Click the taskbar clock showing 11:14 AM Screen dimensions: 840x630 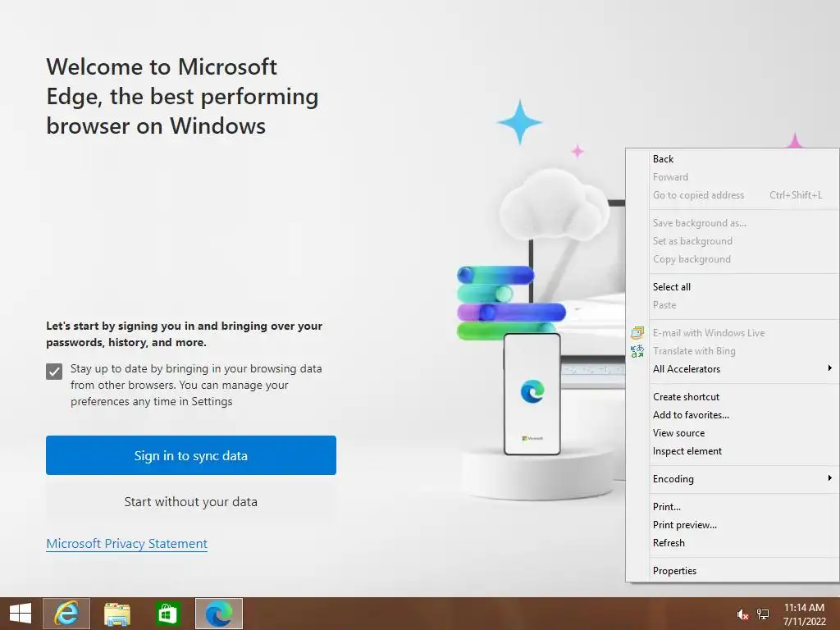coord(804,614)
